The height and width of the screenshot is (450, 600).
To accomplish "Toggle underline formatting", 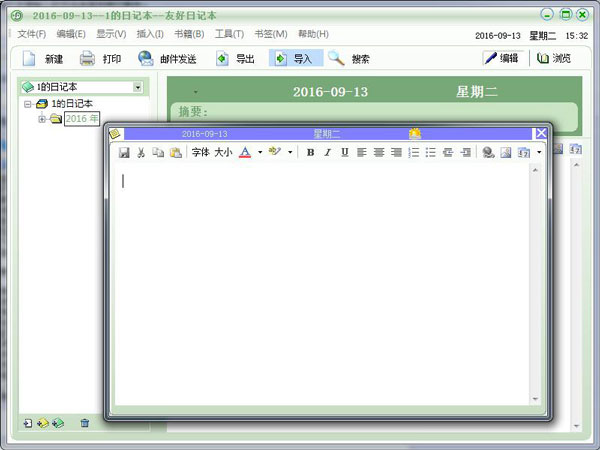I will pos(344,153).
